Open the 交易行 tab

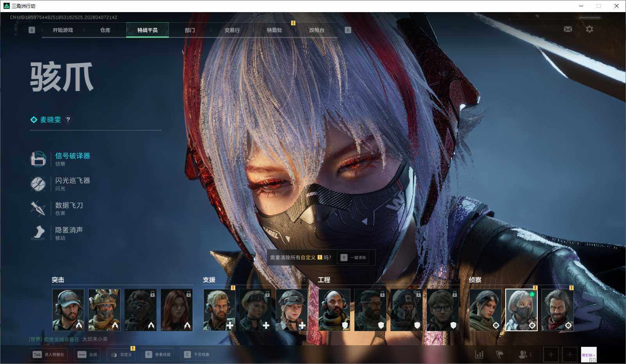coord(232,30)
